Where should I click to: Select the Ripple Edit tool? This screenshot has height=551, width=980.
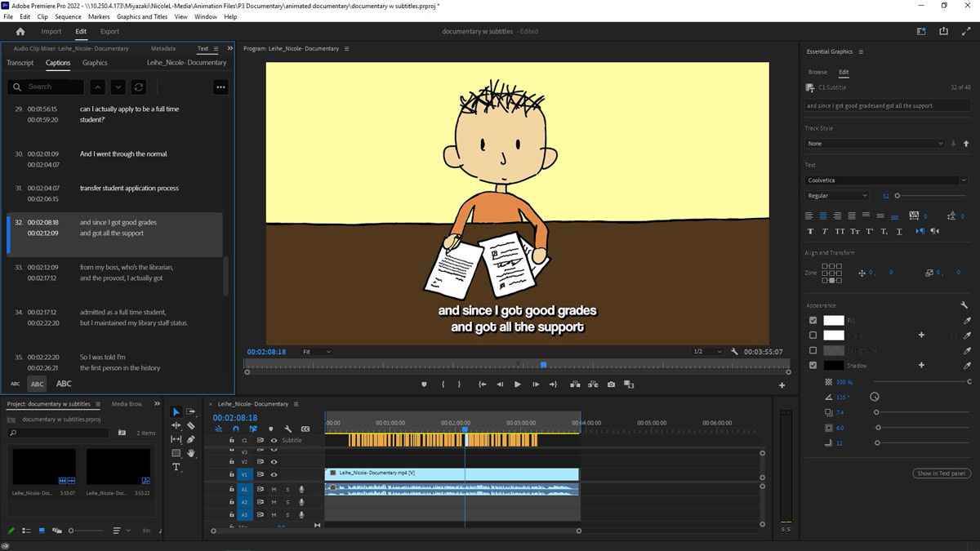[176, 425]
